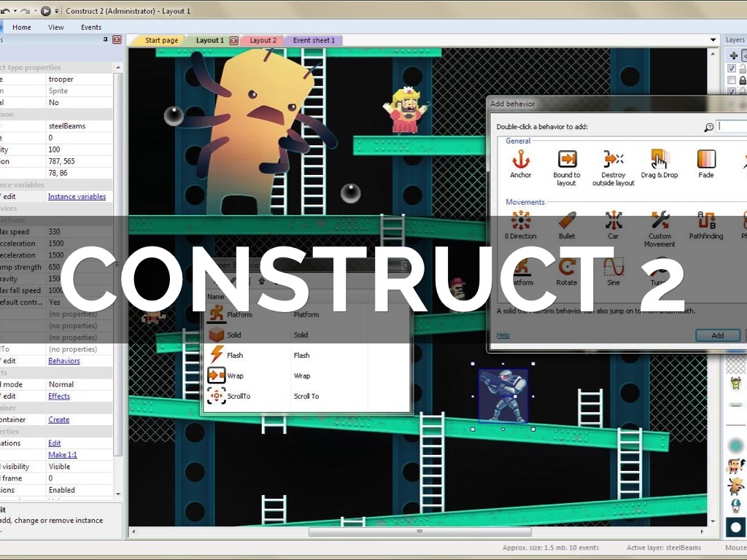Switch to the Event sheet 1 tab
The image size is (747, 560).
click(314, 41)
